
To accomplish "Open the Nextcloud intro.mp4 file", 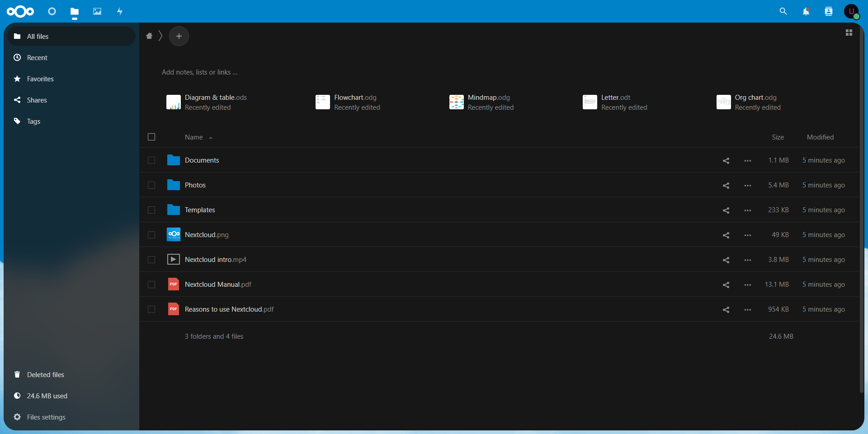I will coord(215,260).
